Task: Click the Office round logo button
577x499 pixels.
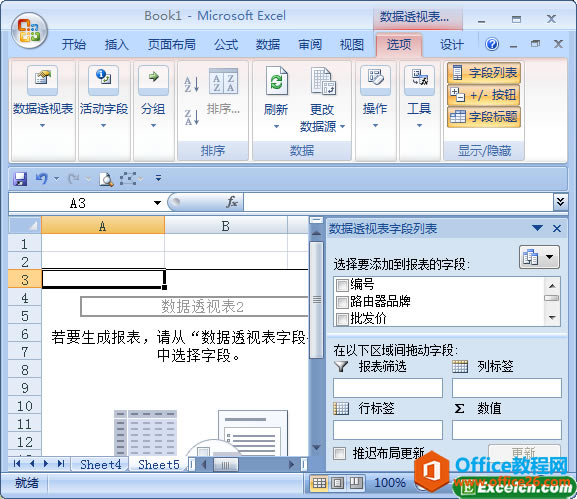Action: pos(29,31)
